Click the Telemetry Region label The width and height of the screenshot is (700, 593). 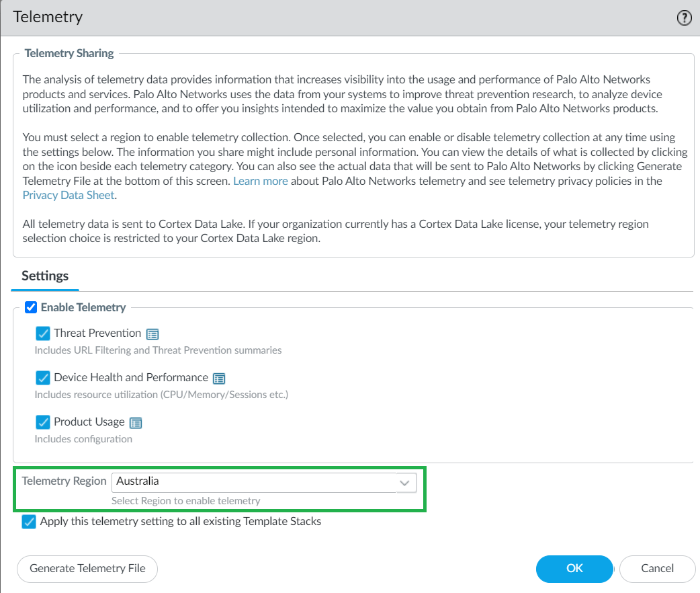pos(64,481)
